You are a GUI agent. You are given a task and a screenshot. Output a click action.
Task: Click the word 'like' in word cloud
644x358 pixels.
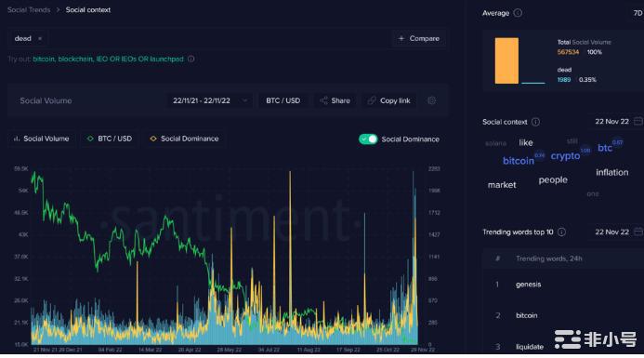click(526, 142)
